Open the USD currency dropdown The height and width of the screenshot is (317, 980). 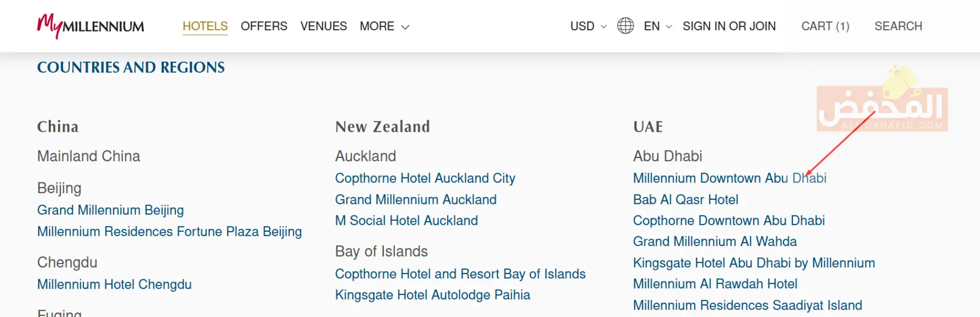coord(588,26)
